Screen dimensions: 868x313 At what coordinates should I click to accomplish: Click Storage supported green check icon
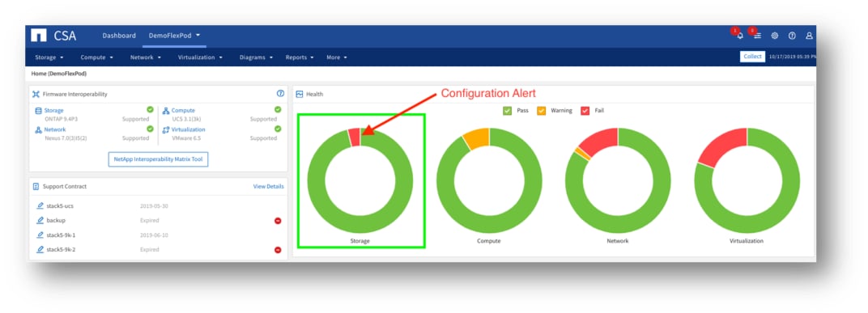pos(150,109)
